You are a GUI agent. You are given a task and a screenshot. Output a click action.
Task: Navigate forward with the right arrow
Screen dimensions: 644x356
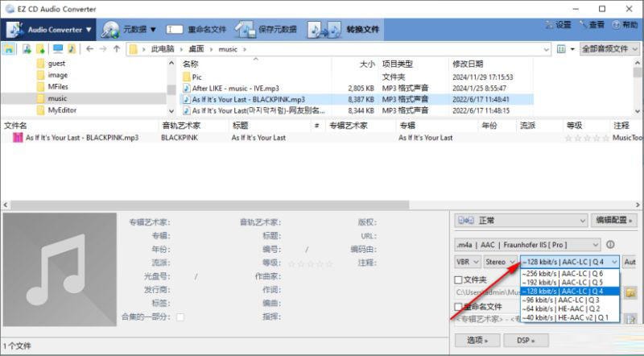(x=103, y=49)
